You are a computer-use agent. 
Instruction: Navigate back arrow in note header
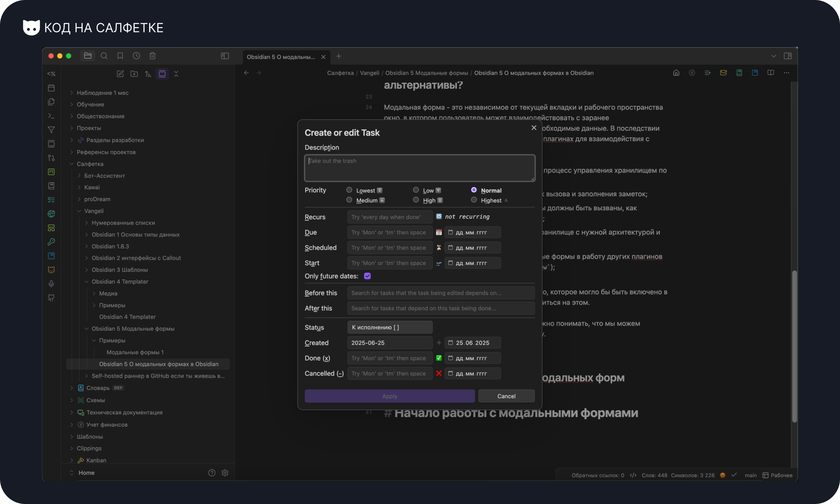pos(246,73)
